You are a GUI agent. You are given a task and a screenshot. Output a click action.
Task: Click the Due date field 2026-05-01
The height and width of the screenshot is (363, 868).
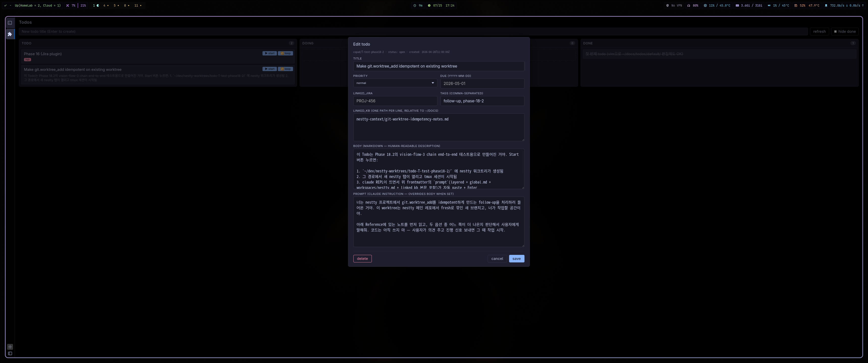click(482, 83)
